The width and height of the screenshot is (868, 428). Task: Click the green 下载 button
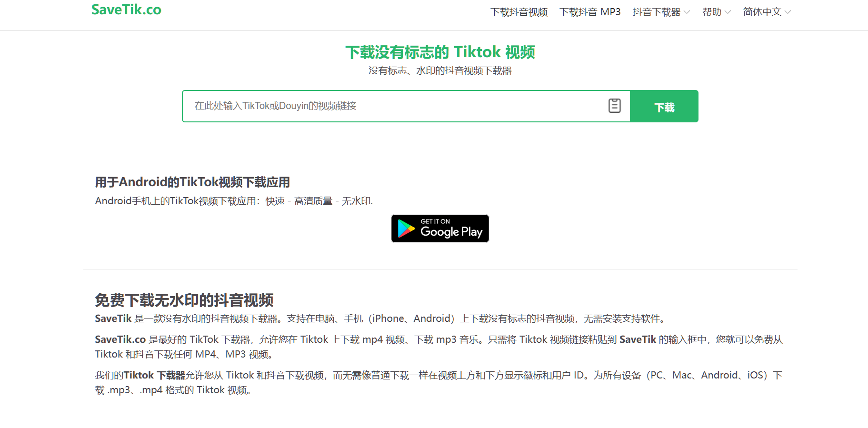pyautogui.click(x=664, y=106)
